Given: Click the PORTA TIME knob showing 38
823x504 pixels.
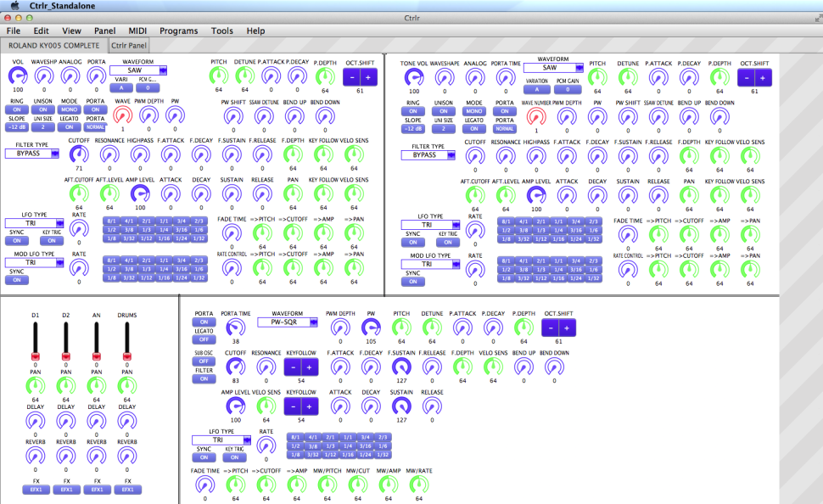Looking at the screenshot, I should tap(236, 328).
